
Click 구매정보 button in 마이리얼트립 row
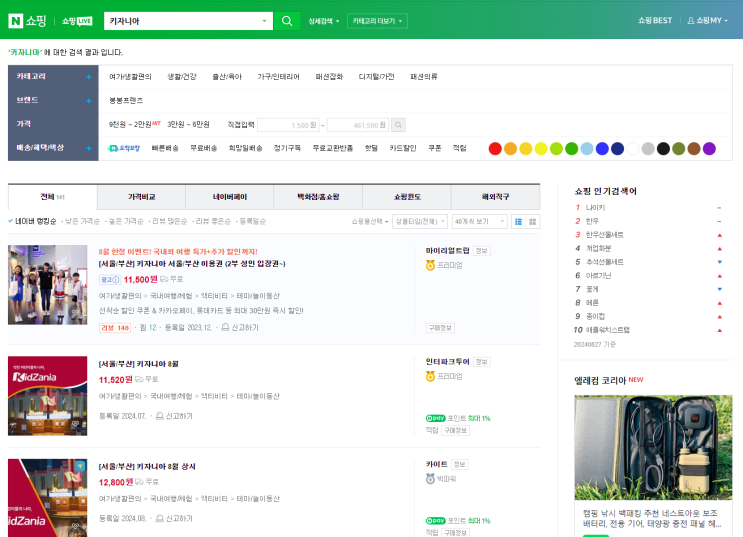point(440,328)
